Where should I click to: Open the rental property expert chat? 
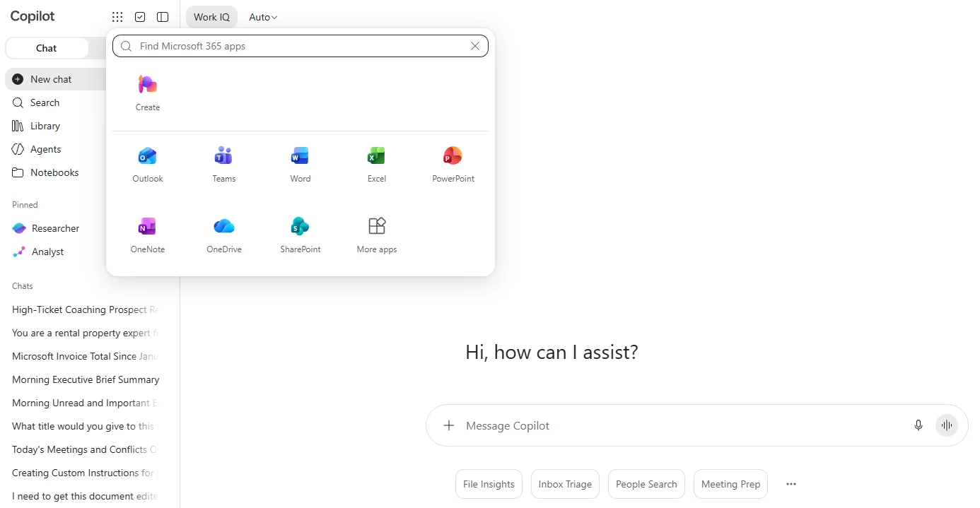click(x=85, y=333)
